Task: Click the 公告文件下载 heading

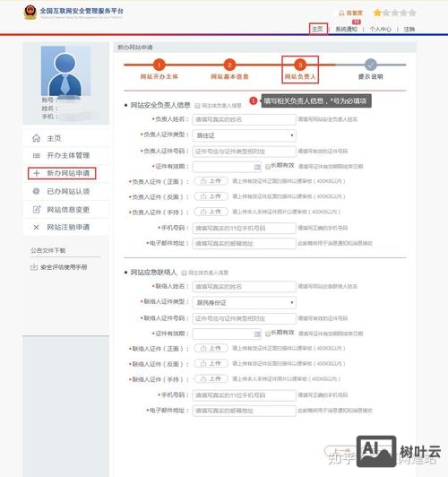Action: pyautogui.click(x=48, y=250)
